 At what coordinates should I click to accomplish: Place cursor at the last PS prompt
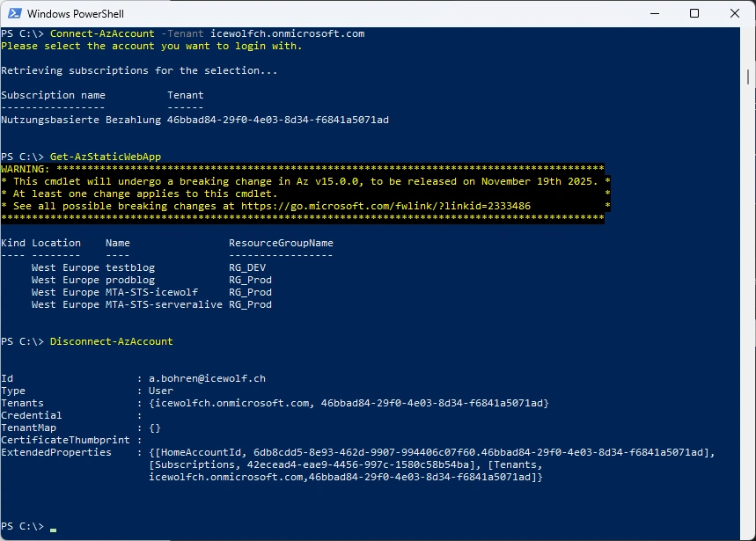[53, 526]
